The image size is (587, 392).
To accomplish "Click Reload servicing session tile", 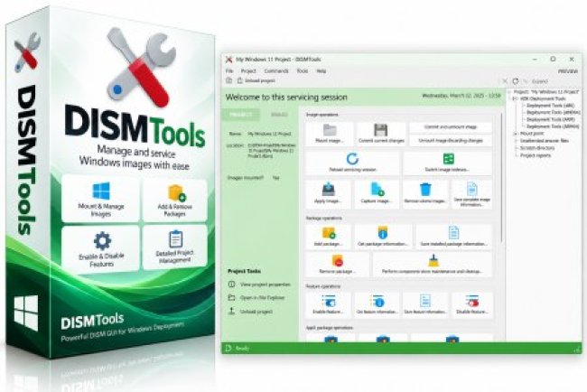I will pos(352,163).
